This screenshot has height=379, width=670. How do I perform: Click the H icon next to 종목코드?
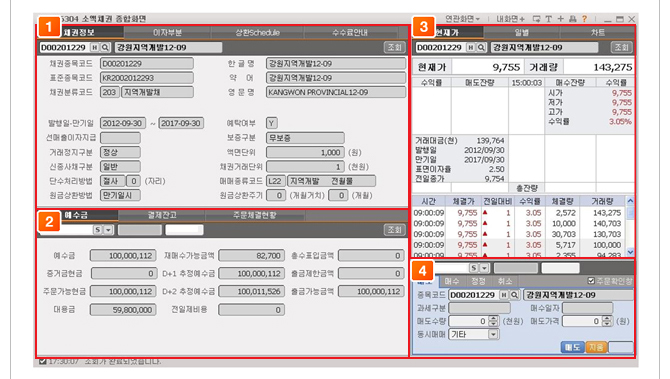click(x=504, y=295)
